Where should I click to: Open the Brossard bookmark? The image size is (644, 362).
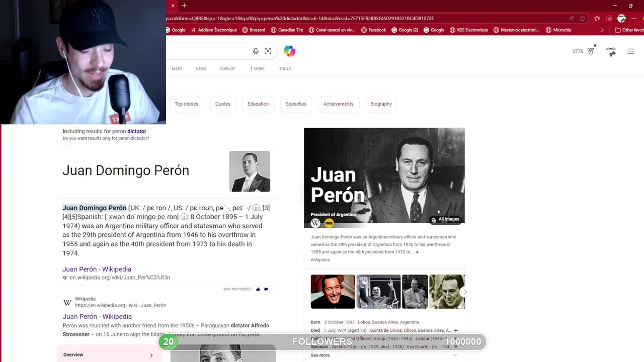coord(254,30)
